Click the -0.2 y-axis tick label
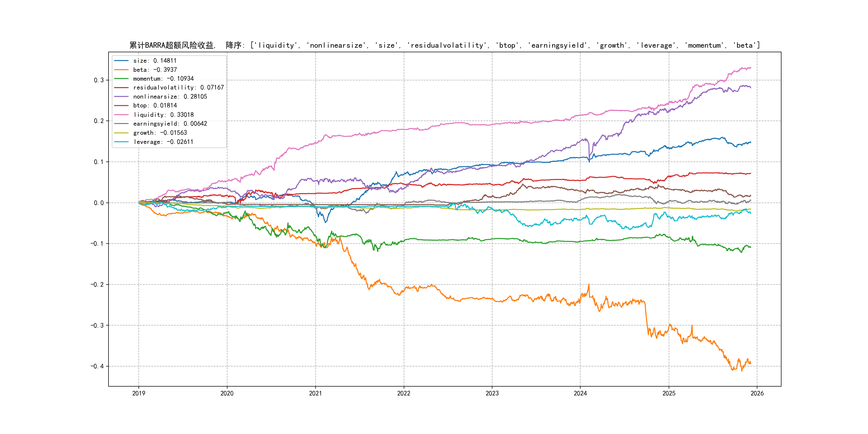868x434 pixels. click(x=97, y=285)
